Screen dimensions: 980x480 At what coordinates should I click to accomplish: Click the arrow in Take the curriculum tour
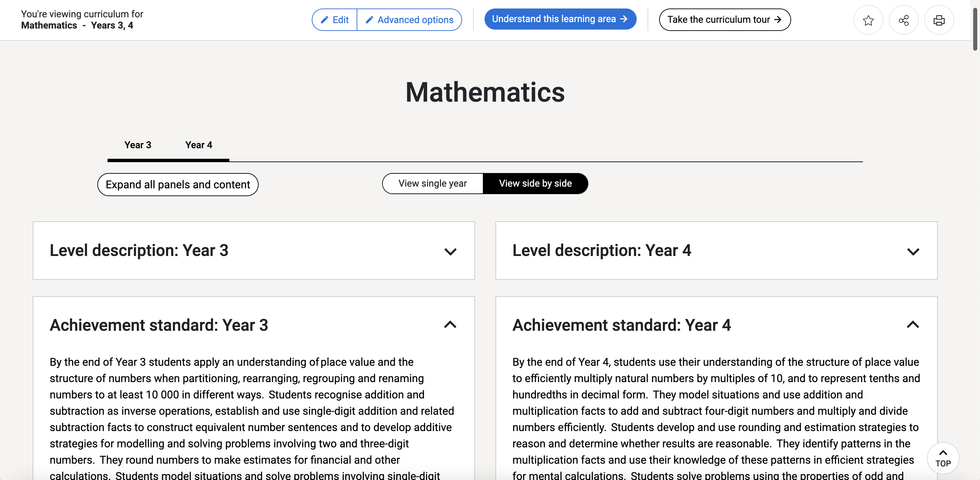[x=778, y=19]
